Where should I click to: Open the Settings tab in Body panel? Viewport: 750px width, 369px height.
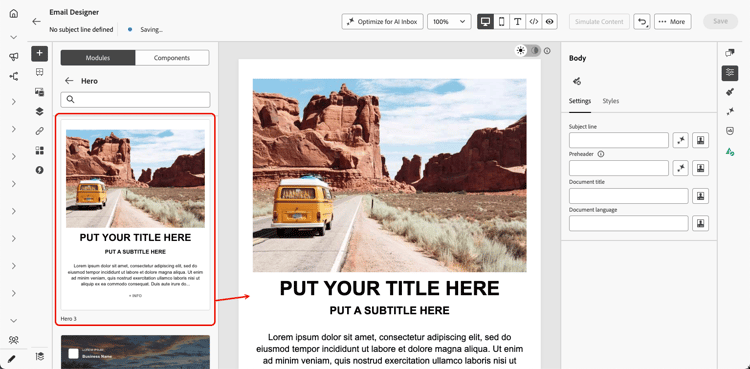580,101
